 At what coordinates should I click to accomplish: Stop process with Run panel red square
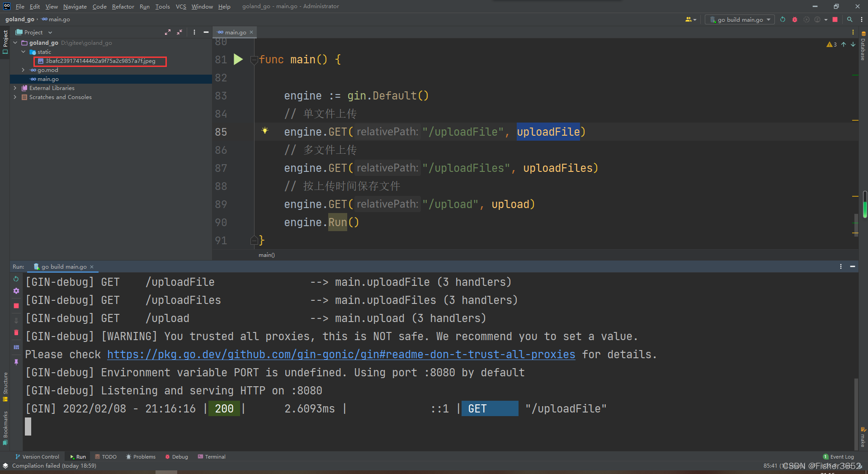(x=16, y=306)
